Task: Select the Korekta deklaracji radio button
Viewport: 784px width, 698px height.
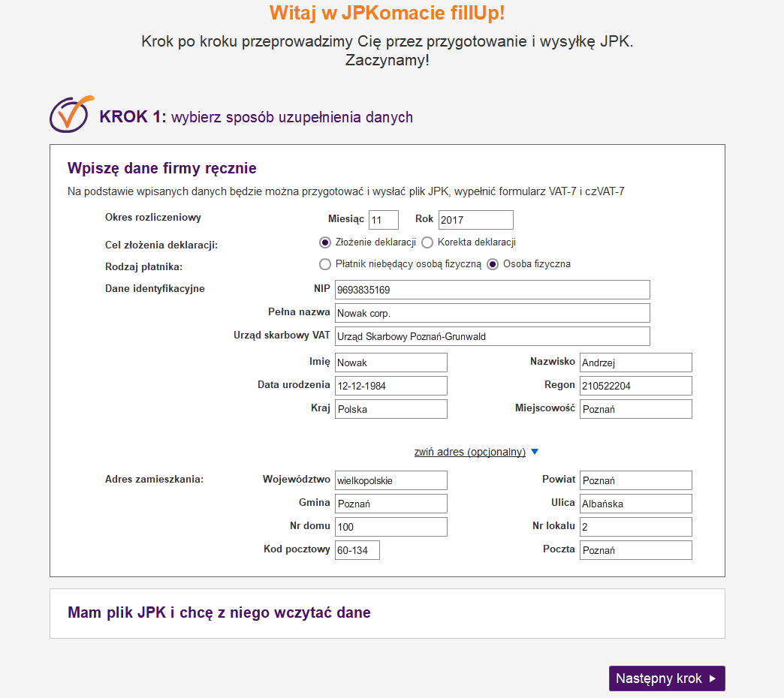Action: pyautogui.click(x=427, y=242)
